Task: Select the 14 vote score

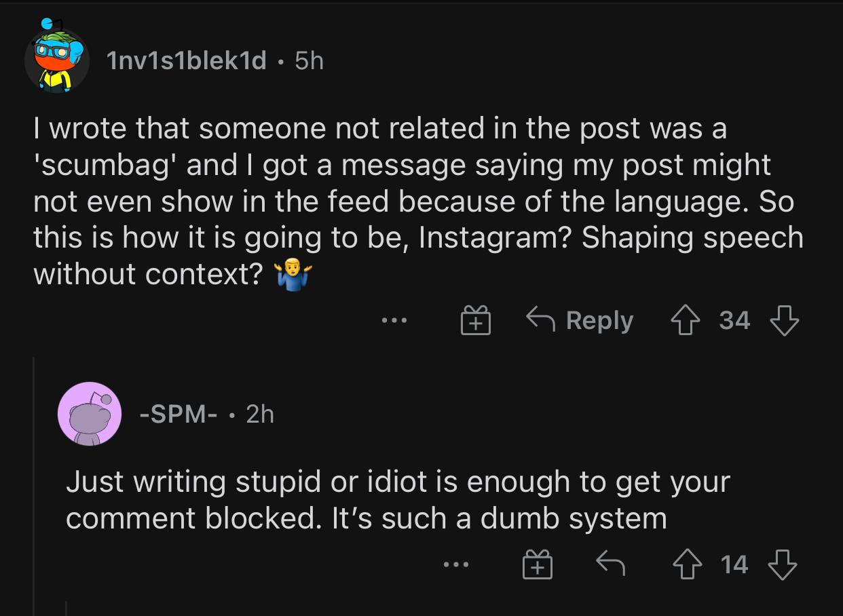Action: click(734, 564)
